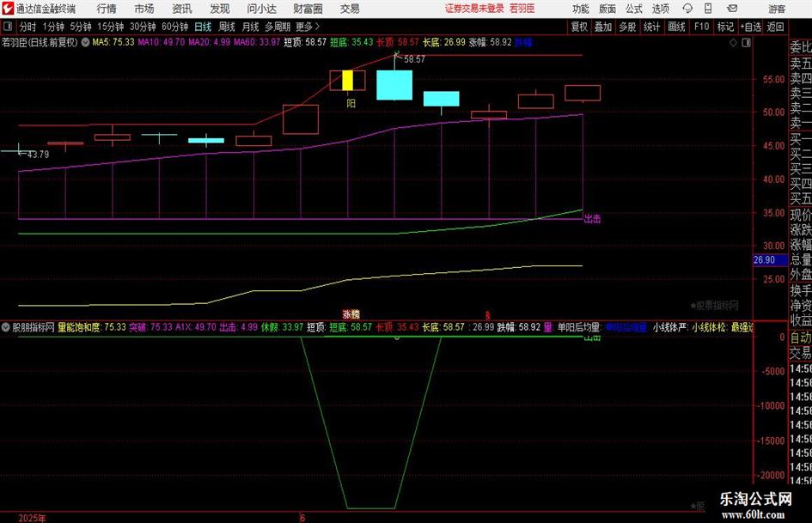Viewport: 812px width, 523px height.
Task: Click the MA5: 75.33 indicator value
Action: pyautogui.click(x=113, y=42)
